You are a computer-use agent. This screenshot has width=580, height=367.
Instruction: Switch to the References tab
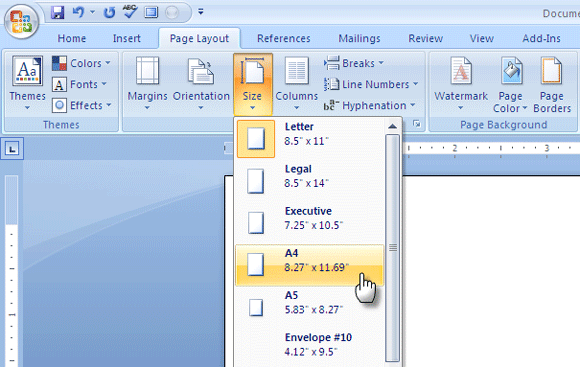(284, 38)
